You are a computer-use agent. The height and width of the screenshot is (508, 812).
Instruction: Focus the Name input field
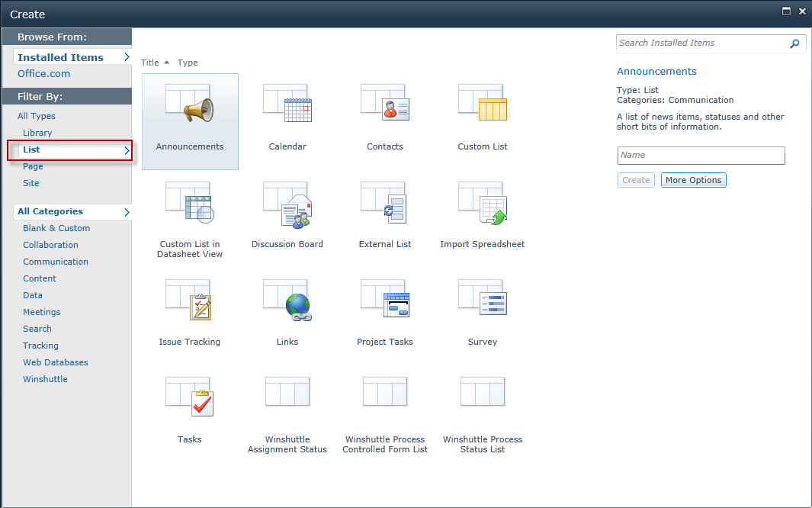(701, 156)
